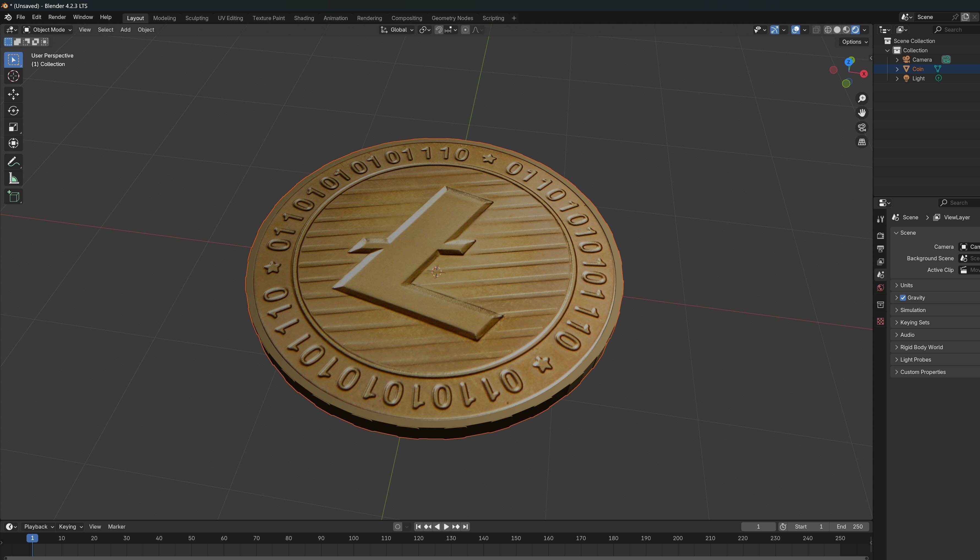Open the View Layer properties tab
Viewport: 980px width, 560px height.
[880, 261]
